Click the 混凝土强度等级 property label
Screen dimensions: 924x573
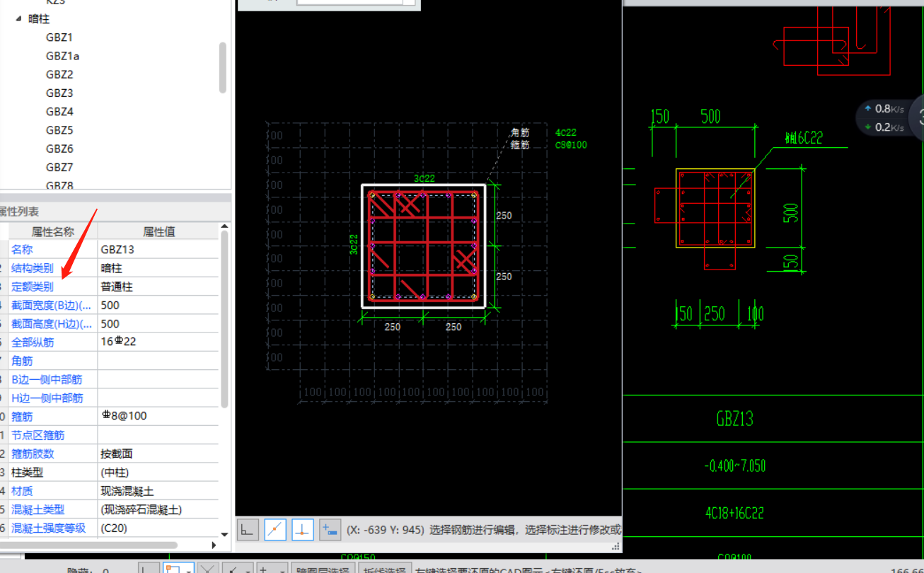click(x=48, y=528)
